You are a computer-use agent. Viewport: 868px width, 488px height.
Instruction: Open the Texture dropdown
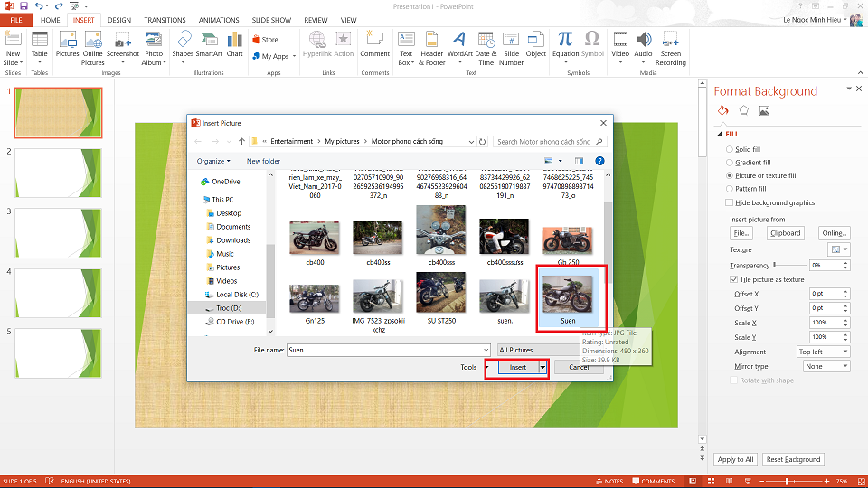point(838,249)
